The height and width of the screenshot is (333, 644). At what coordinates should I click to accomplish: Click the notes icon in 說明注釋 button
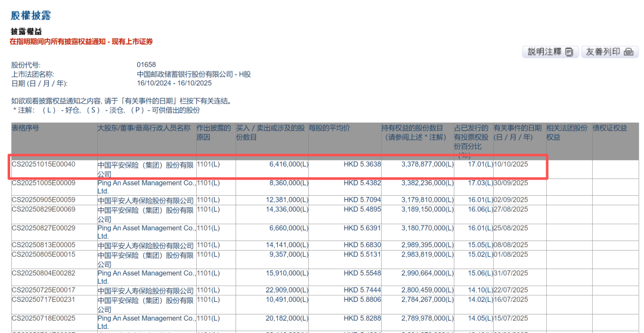(x=569, y=53)
